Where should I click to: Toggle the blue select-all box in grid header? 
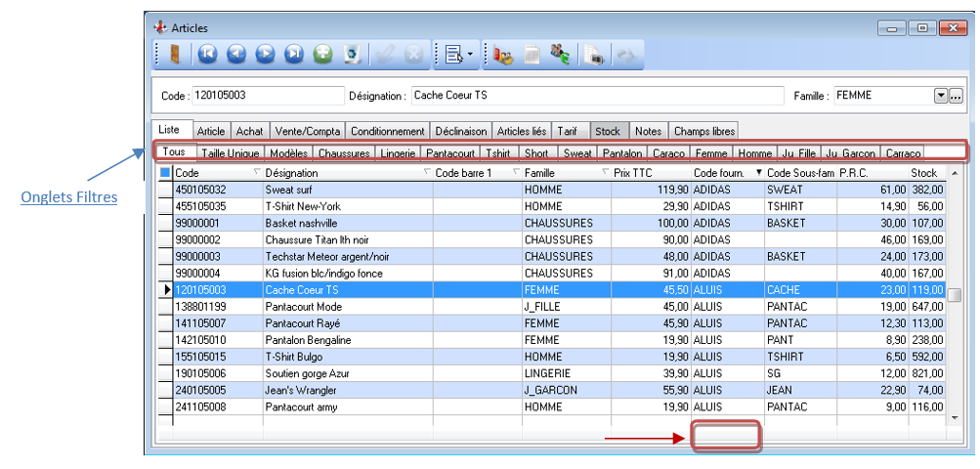[165, 172]
